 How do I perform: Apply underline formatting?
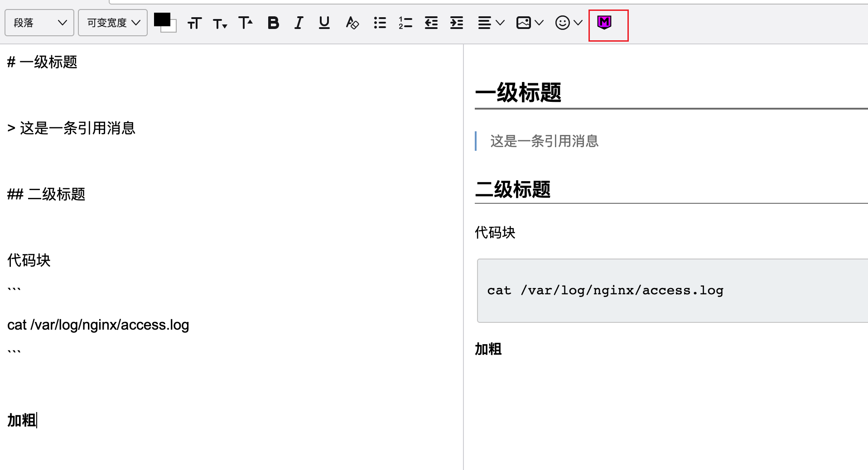click(x=323, y=23)
